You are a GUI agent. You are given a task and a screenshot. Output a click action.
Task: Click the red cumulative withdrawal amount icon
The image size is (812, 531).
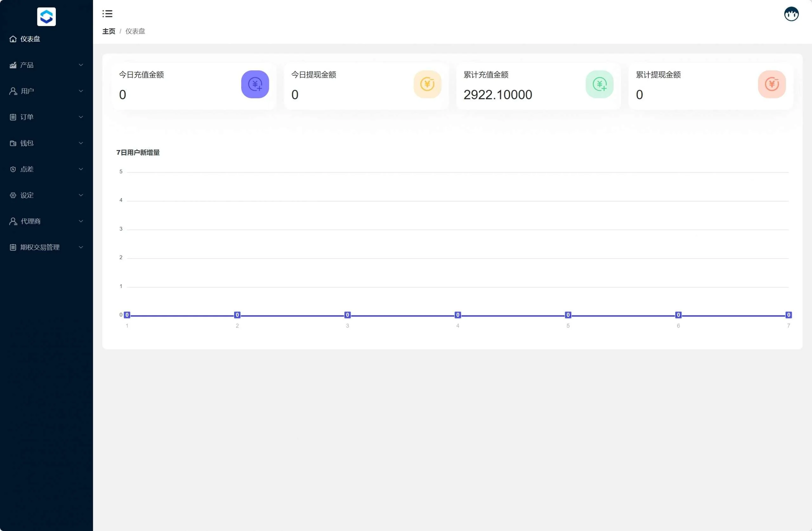pyautogui.click(x=771, y=84)
